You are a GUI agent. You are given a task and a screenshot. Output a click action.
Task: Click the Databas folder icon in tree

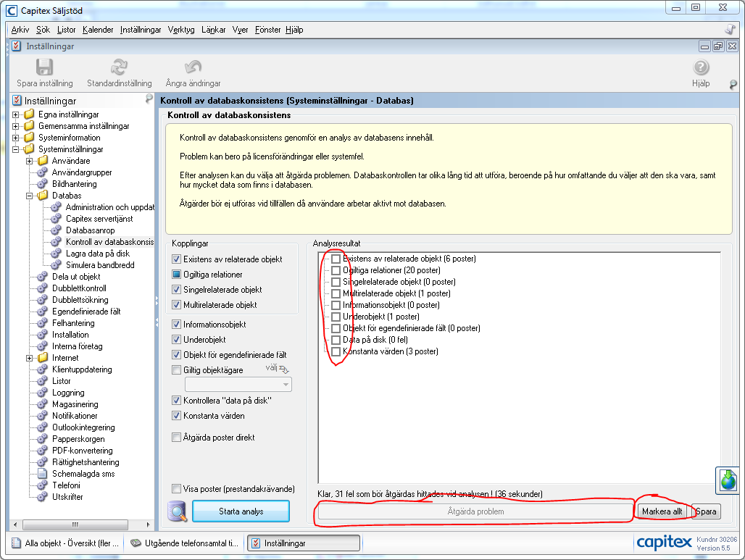(43, 195)
